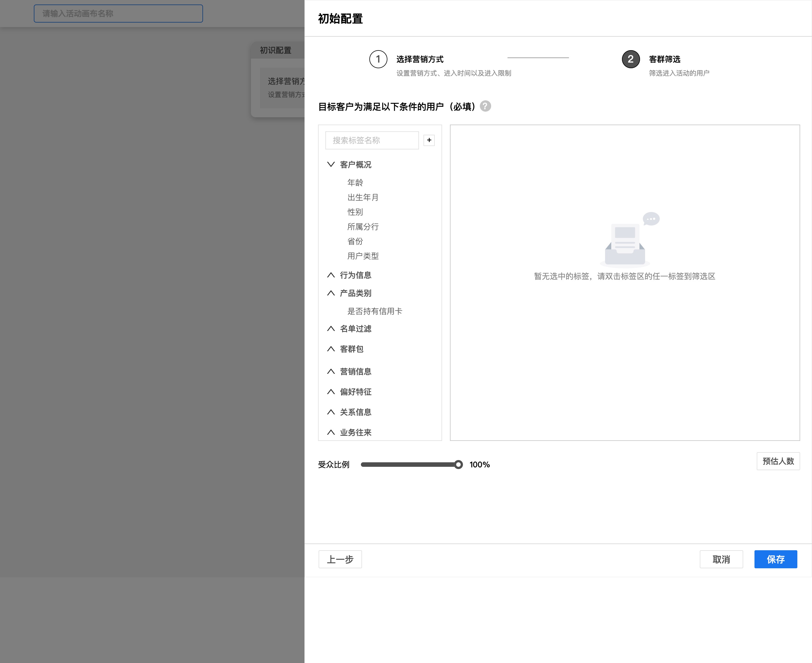Viewport: 812px width, 663px height.
Task: Click the 上一步 button
Action: tap(340, 559)
